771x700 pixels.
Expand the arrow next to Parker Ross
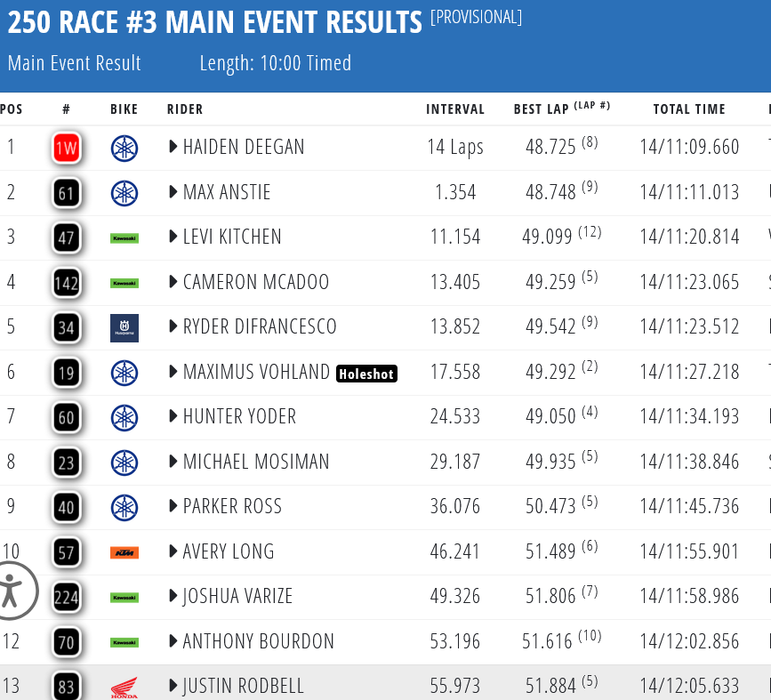[x=173, y=506]
